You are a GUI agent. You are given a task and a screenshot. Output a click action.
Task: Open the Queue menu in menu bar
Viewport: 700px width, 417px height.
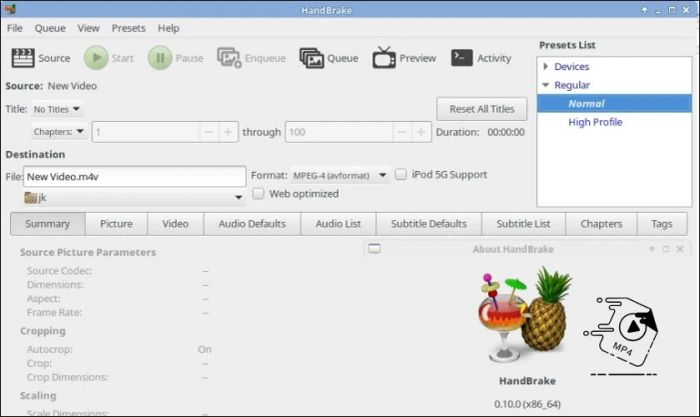point(50,28)
